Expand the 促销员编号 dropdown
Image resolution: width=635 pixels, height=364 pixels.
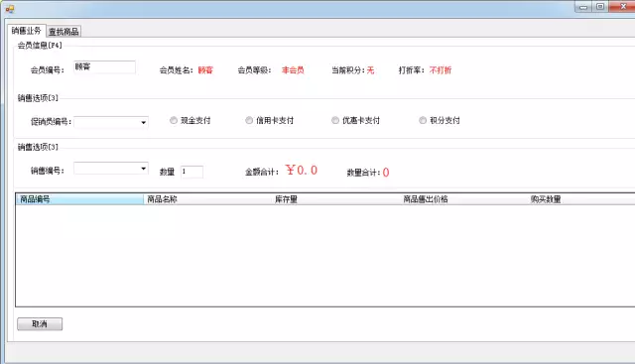click(143, 122)
